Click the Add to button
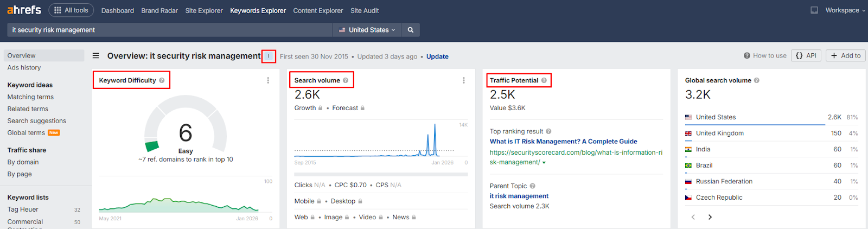The image size is (868, 229). [845, 56]
